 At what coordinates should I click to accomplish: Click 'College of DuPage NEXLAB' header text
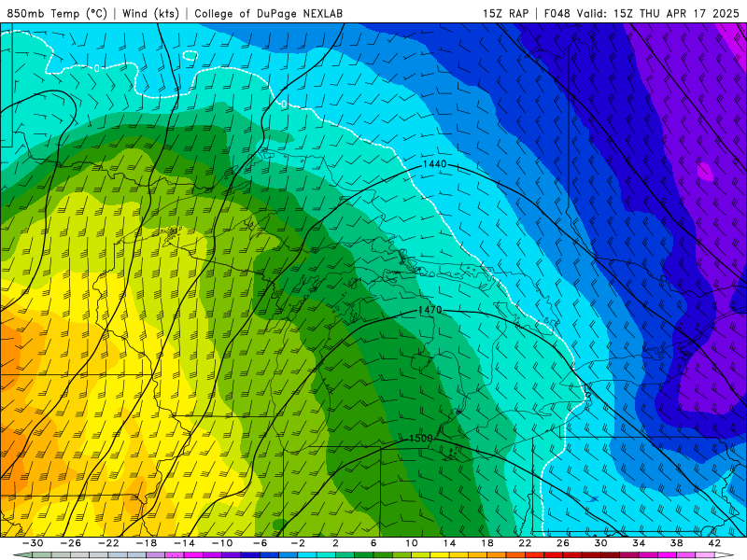[268, 13]
